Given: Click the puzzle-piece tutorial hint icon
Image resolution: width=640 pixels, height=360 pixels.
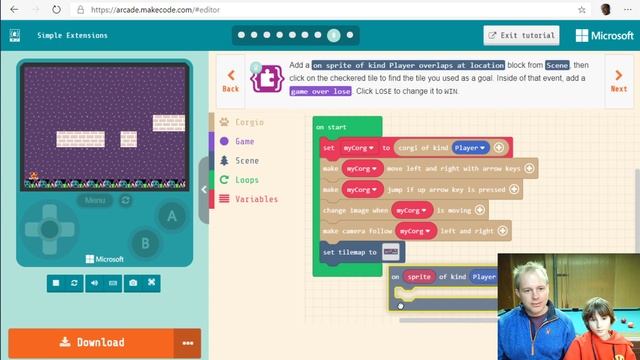Looking at the screenshot, I should tap(267, 78).
